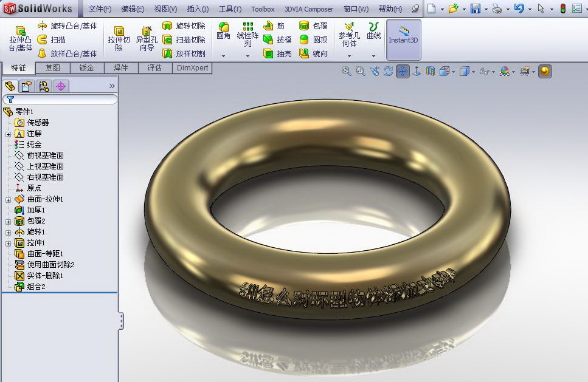The width and height of the screenshot is (588, 382).
Task: Click the Curves (曲线) tool
Action: (x=373, y=31)
